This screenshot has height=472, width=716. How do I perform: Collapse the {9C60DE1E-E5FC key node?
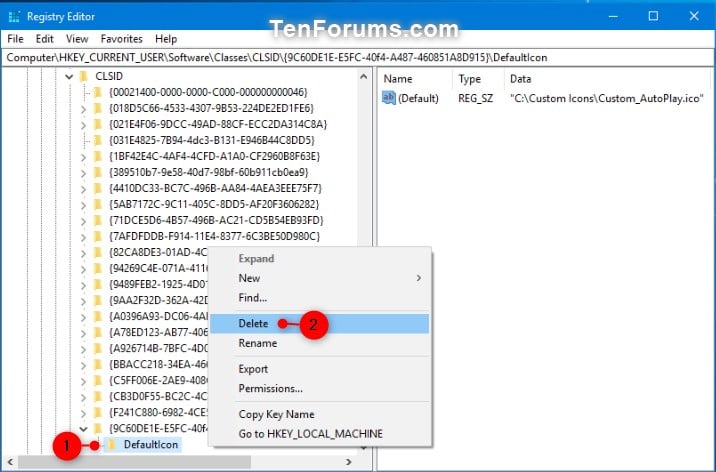point(83,429)
